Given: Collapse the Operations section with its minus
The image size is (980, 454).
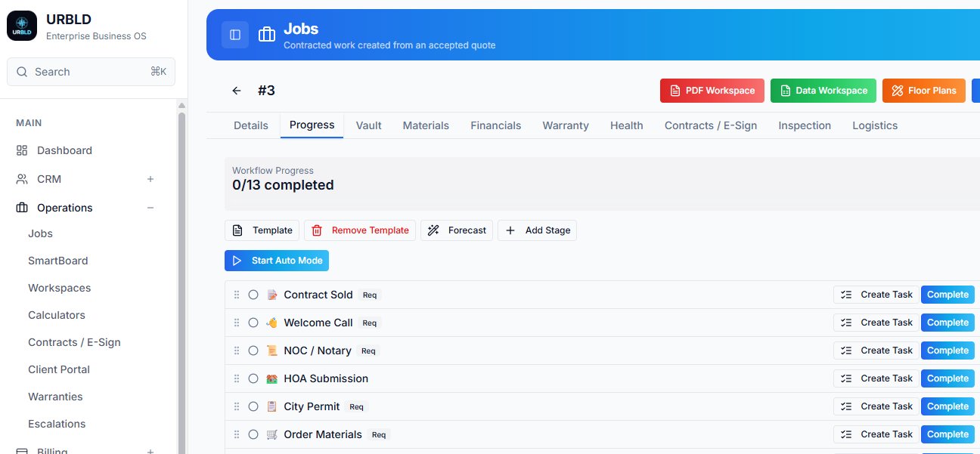Looking at the screenshot, I should tap(150, 208).
